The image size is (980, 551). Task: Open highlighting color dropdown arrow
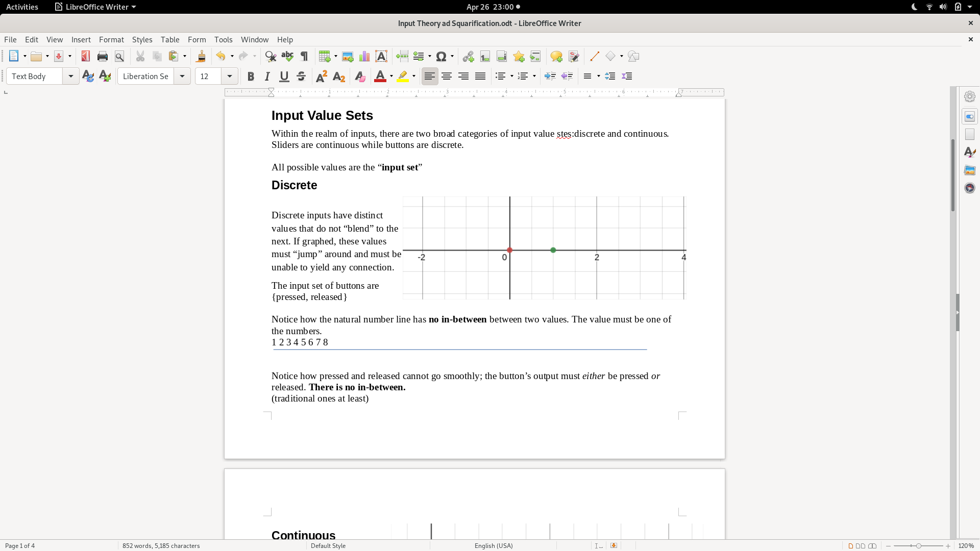point(414,77)
